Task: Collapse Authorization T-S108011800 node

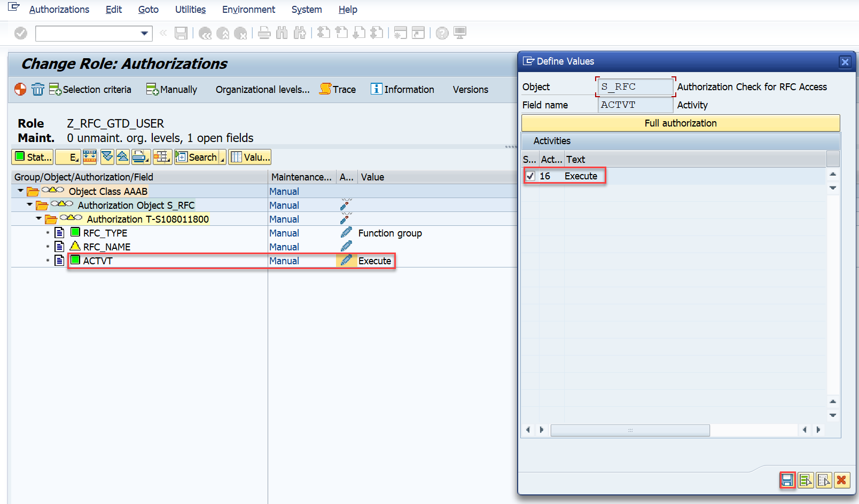Action: point(39,218)
